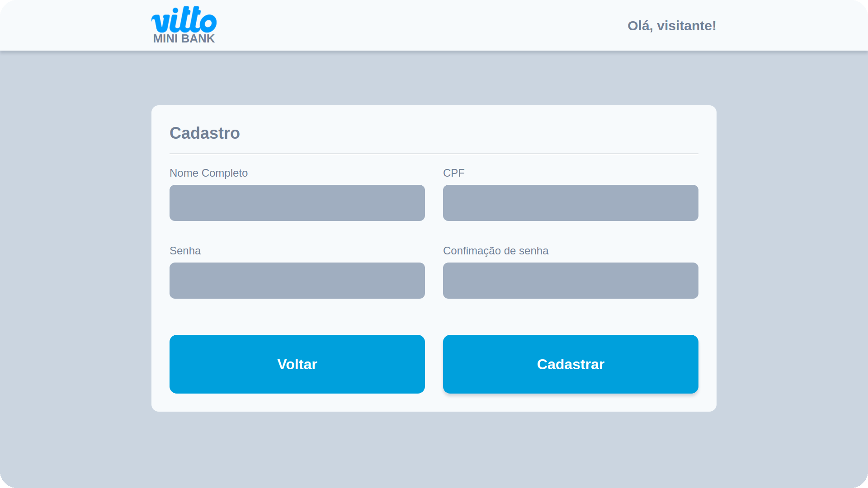868x488 pixels.
Task: Click the Confimação de senha field
Action: [571, 280]
